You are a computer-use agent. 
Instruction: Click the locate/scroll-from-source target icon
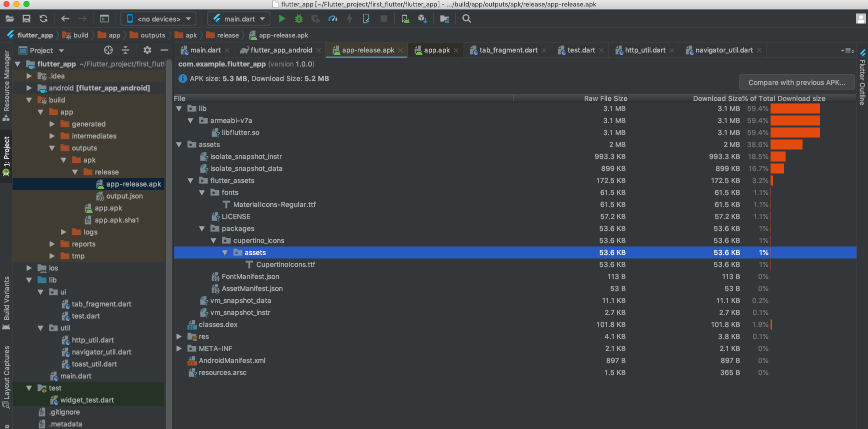108,50
